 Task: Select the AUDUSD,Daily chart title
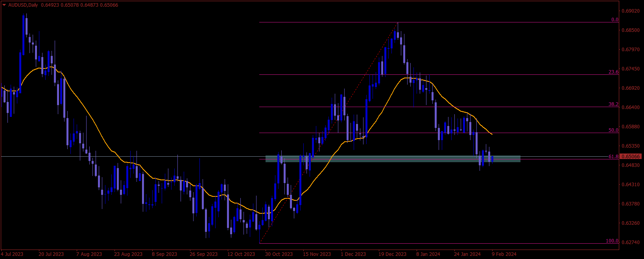(x=23, y=5)
